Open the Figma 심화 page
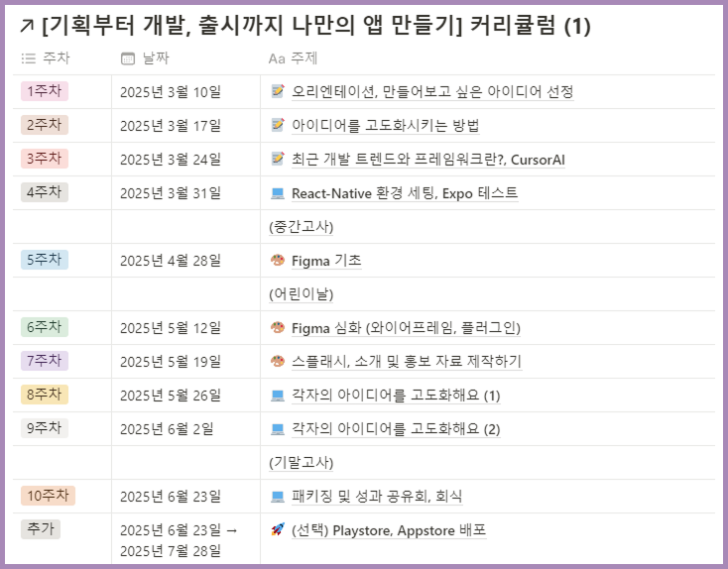 coord(407,328)
